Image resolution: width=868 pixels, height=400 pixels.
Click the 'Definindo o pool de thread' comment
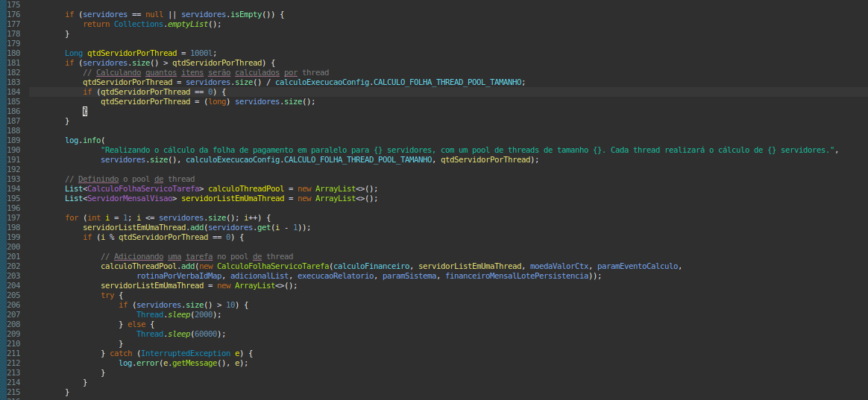pyautogui.click(x=130, y=179)
